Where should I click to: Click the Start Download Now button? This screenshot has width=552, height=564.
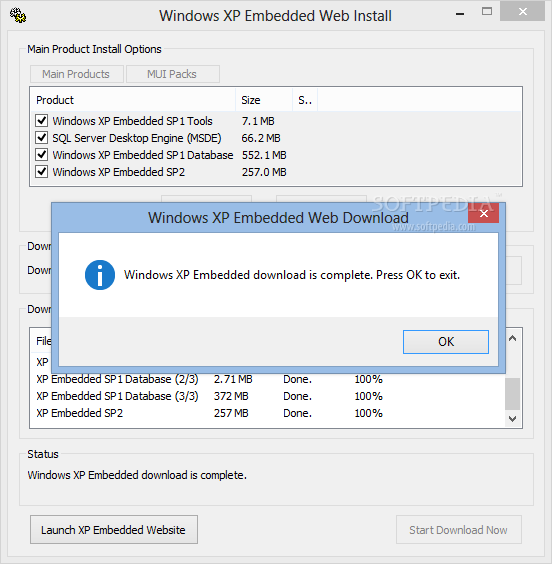click(459, 529)
